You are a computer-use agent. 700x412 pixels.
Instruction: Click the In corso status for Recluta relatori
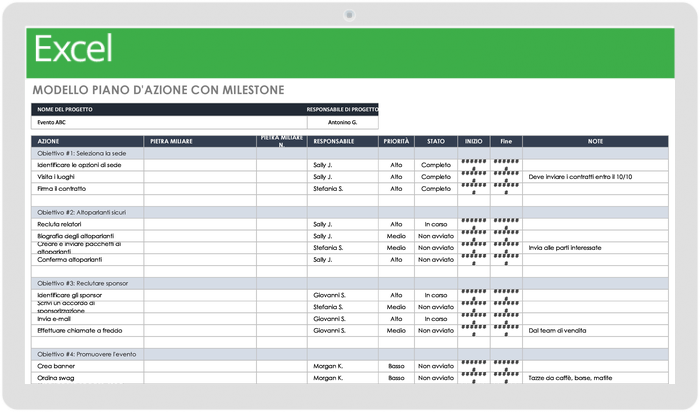[x=436, y=225]
